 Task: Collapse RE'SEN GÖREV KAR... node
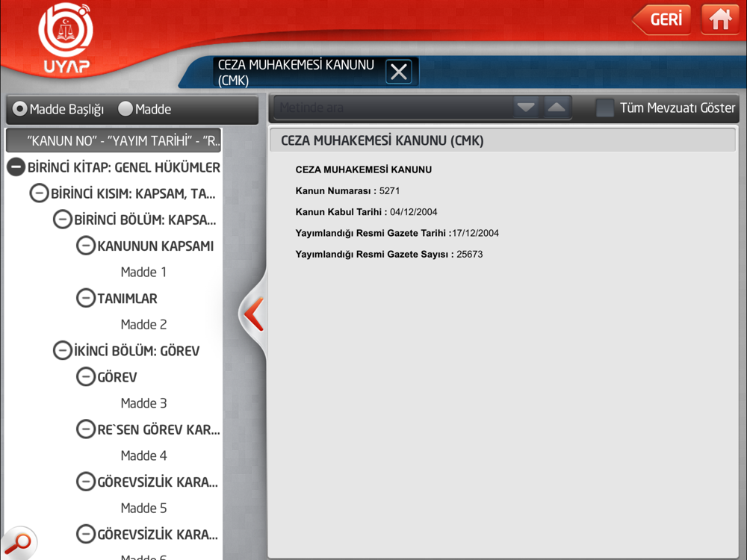click(x=86, y=429)
